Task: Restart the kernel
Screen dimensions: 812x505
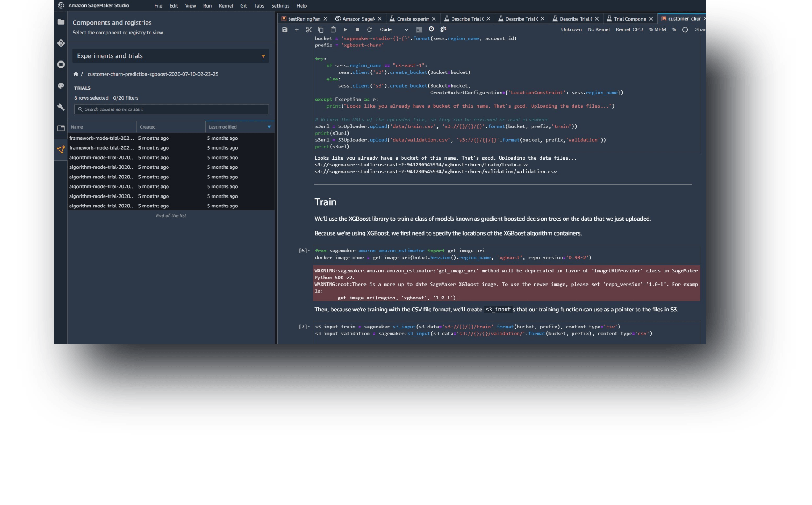Action: [369, 29]
